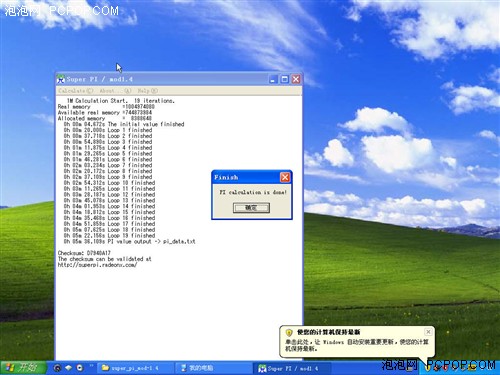Click 'PI calculation is done!' message text
The image size is (500, 375).
pyautogui.click(x=253, y=192)
